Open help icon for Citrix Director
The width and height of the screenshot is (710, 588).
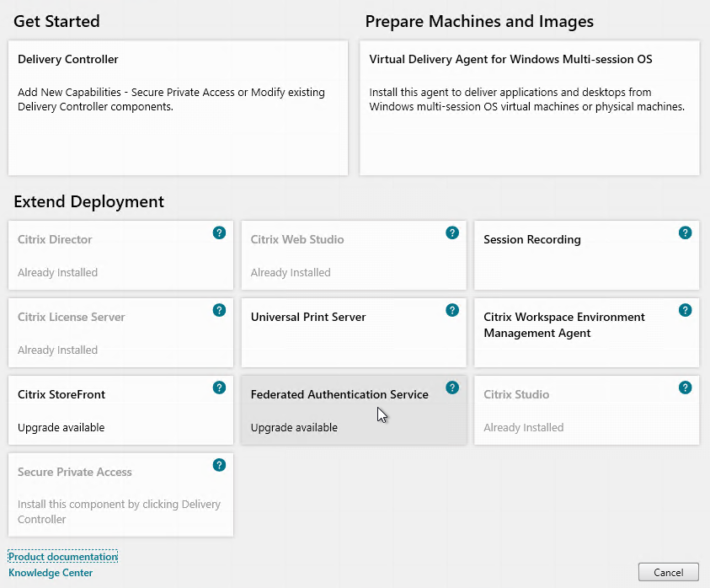[x=219, y=233]
